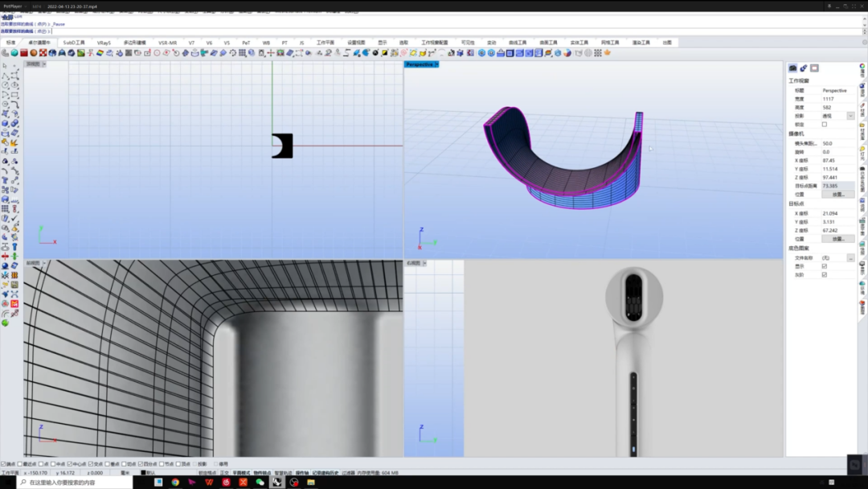The height and width of the screenshot is (489, 868).
Task: Open the bottom-right viewport title menu arrow
Action: 424,263
